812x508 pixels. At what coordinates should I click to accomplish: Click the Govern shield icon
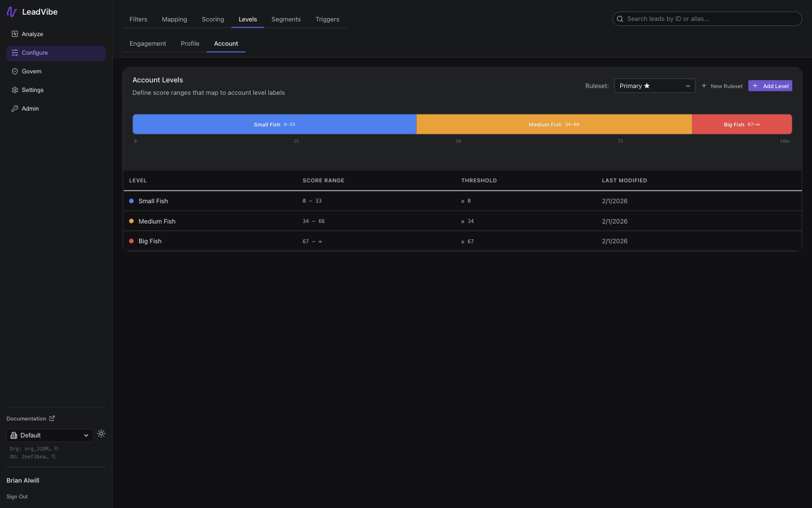(x=15, y=71)
